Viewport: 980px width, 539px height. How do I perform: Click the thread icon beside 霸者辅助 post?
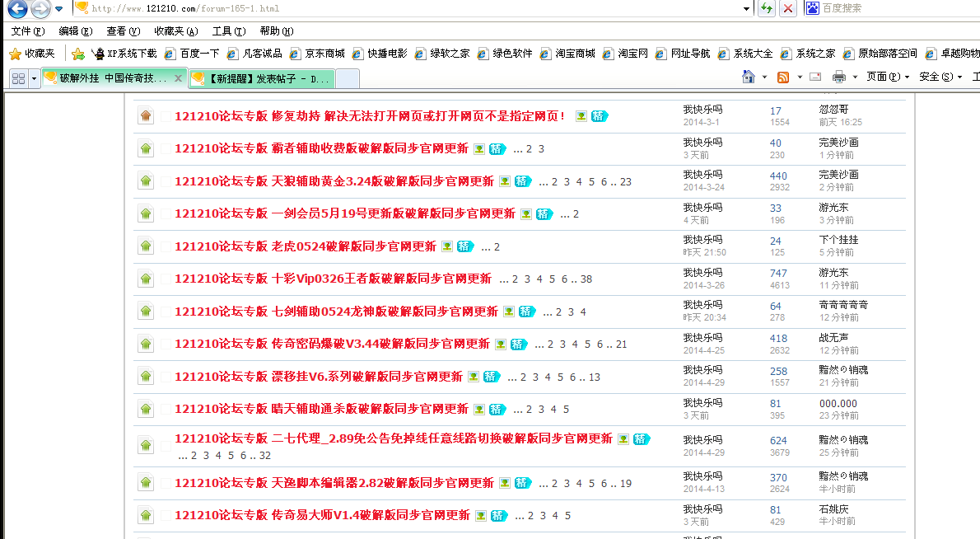(x=146, y=149)
